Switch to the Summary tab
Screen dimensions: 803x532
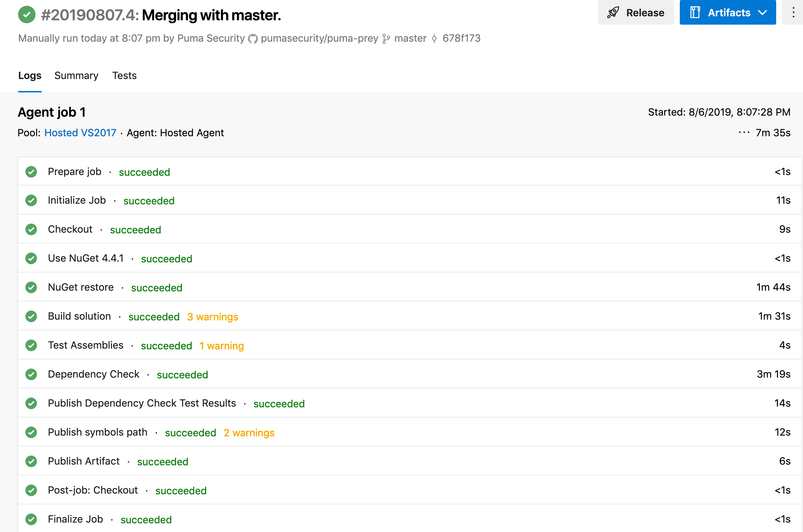76,75
